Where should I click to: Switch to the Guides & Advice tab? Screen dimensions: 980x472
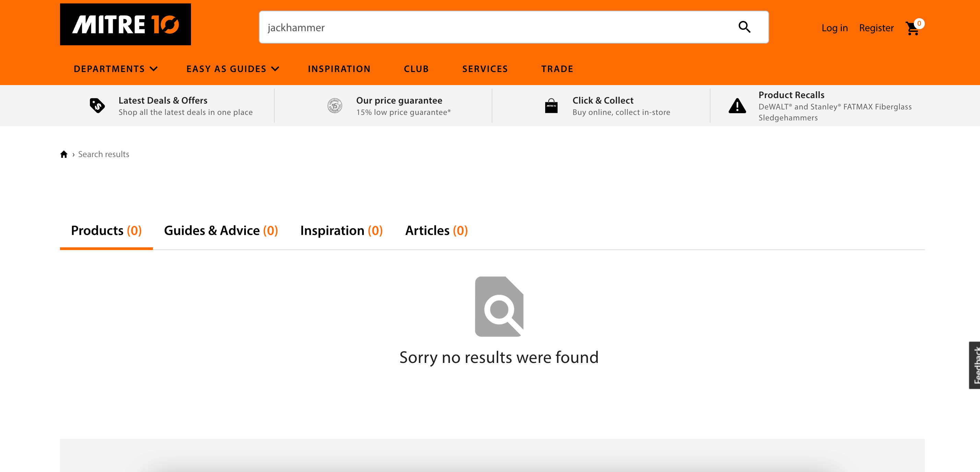(220, 230)
